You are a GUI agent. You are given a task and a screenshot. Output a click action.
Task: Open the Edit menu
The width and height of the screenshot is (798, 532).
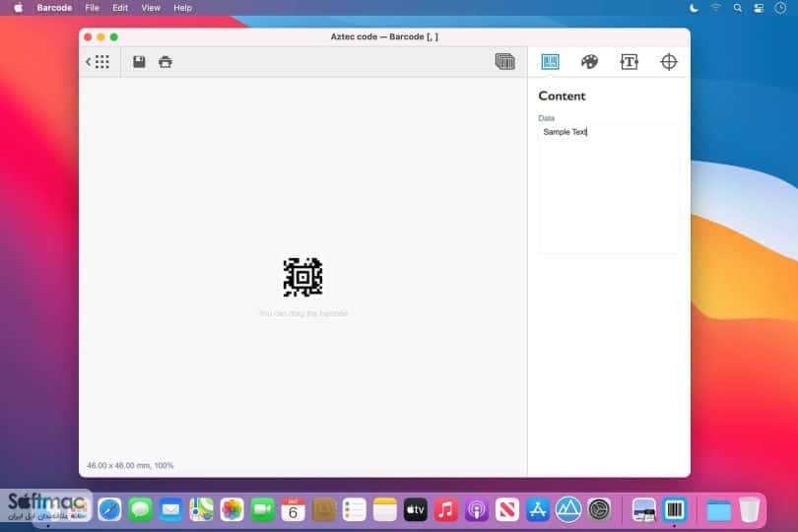(x=120, y=8)
